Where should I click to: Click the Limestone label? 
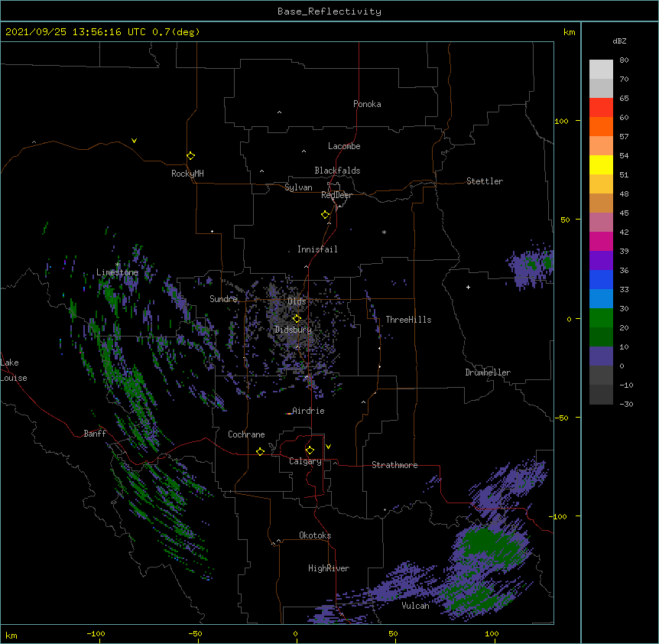[x=117, y=272]
